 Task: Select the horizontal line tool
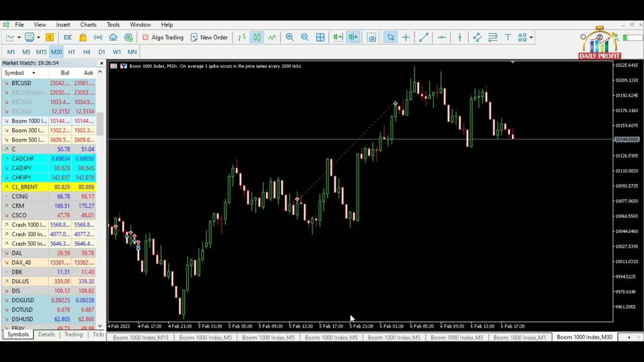coord(442,37)
